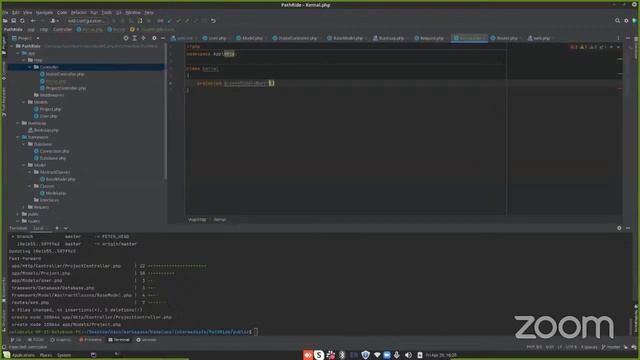Click the Bluetooth tray icon
Image resolution: width=640 pixels, height=360 pixels.
click(342, 355)
